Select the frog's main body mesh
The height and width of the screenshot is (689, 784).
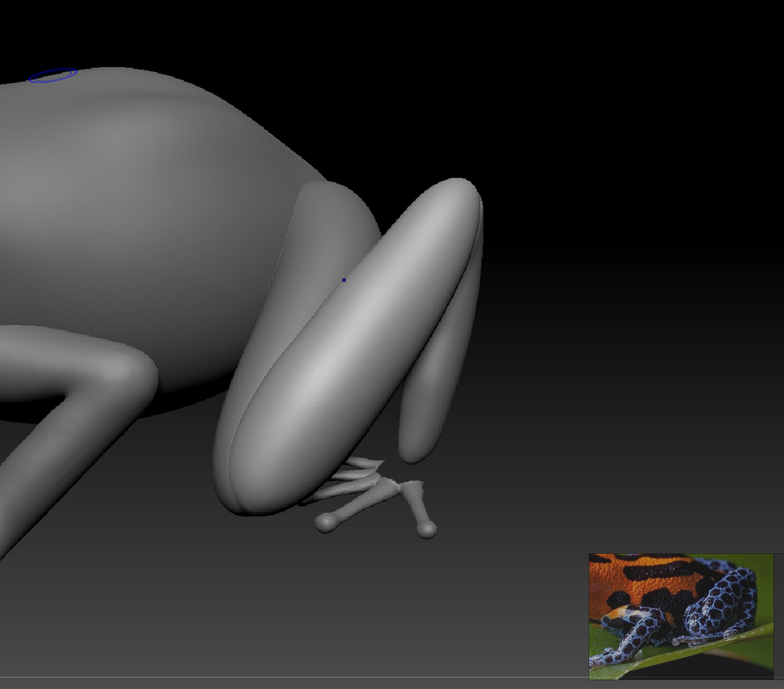tap(144, 229)
